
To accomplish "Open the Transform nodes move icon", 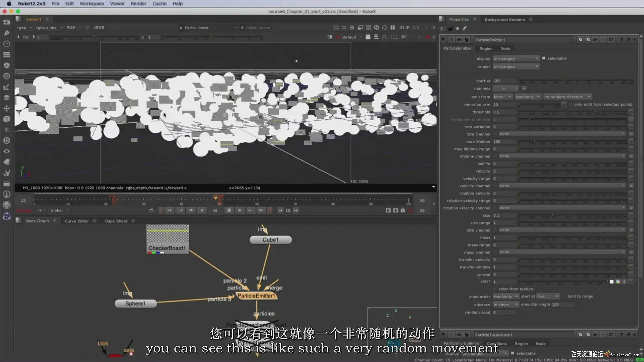I will pos(6,108).
